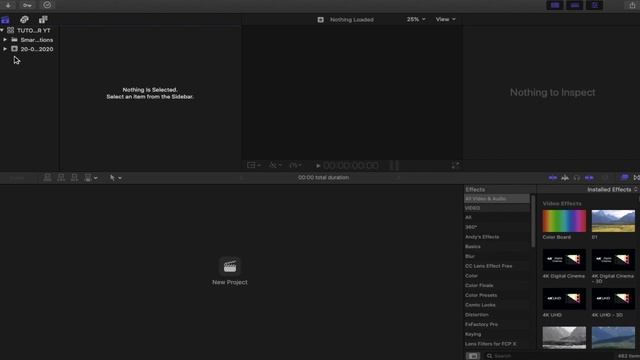Screen dimensions: 640x360
Task: Toggle the Effects browser button
Action: coord(624,178)
